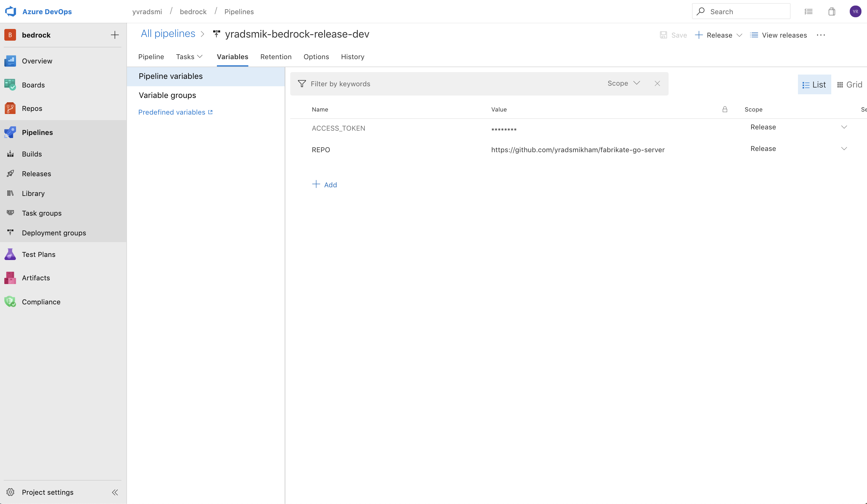
Task: Expand the REPO scope dropdown
Action: click(844, 149)
